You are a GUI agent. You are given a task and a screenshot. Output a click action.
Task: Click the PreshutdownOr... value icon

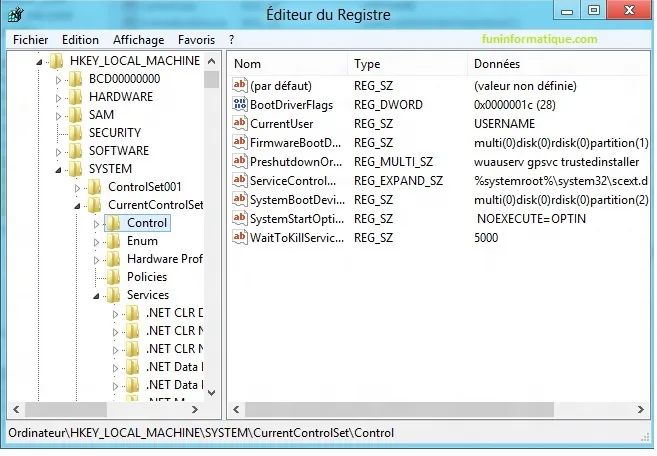(x=240, y=161)
